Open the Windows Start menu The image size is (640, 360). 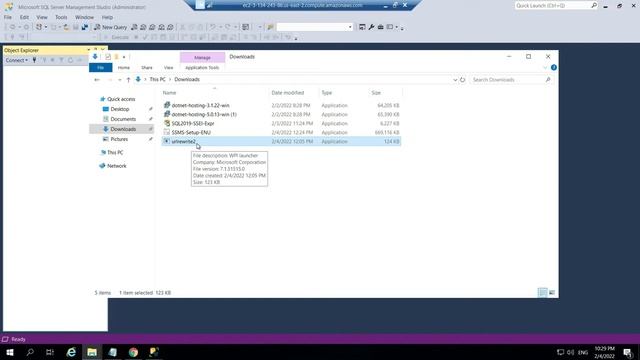click(10, 352)
